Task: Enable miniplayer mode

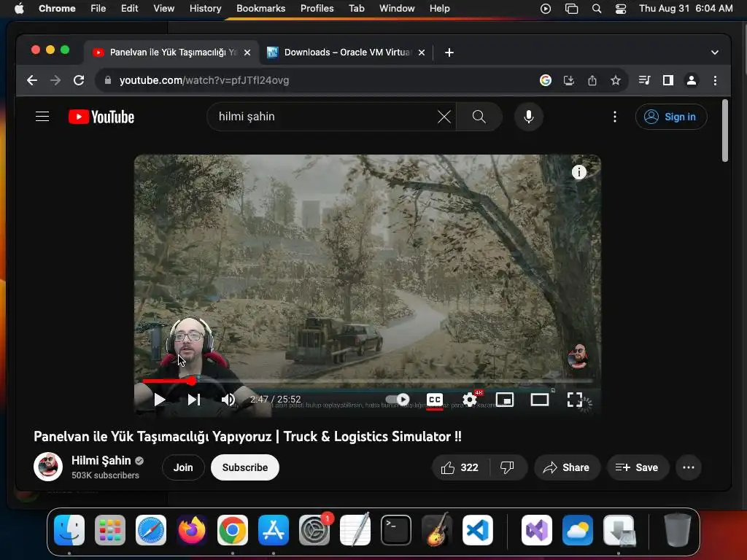Action: pyautogui.click(x=505, y=400)
